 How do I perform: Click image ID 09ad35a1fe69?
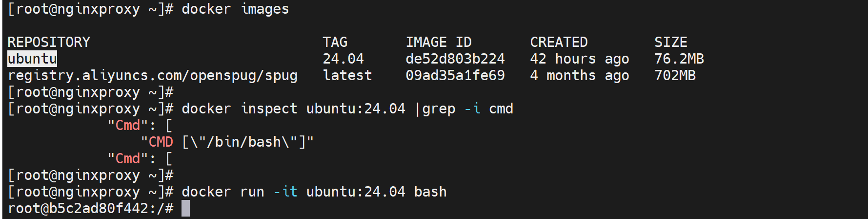click(455, 76)
